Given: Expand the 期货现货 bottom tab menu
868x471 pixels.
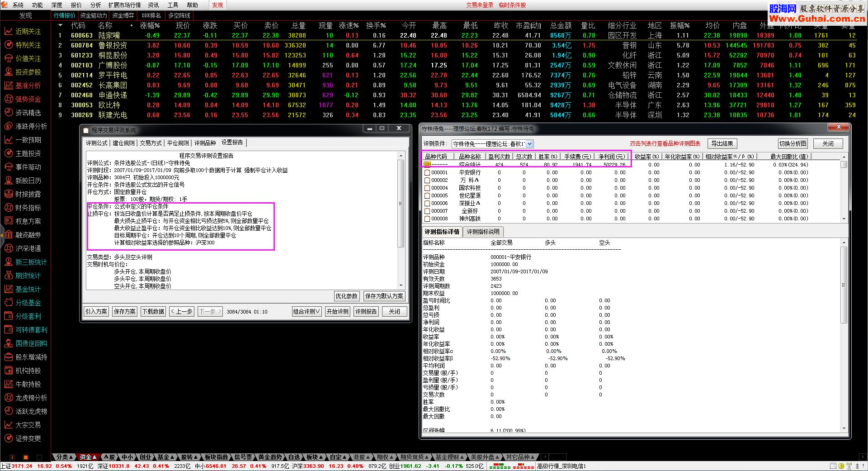Looking at the screenshot, I should point(414,457).
